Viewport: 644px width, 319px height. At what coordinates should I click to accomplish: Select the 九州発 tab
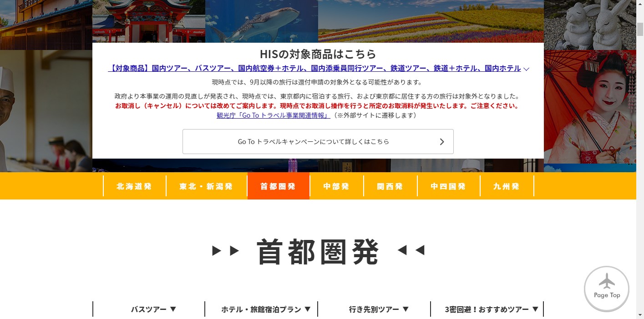click(x=507, y=186)
